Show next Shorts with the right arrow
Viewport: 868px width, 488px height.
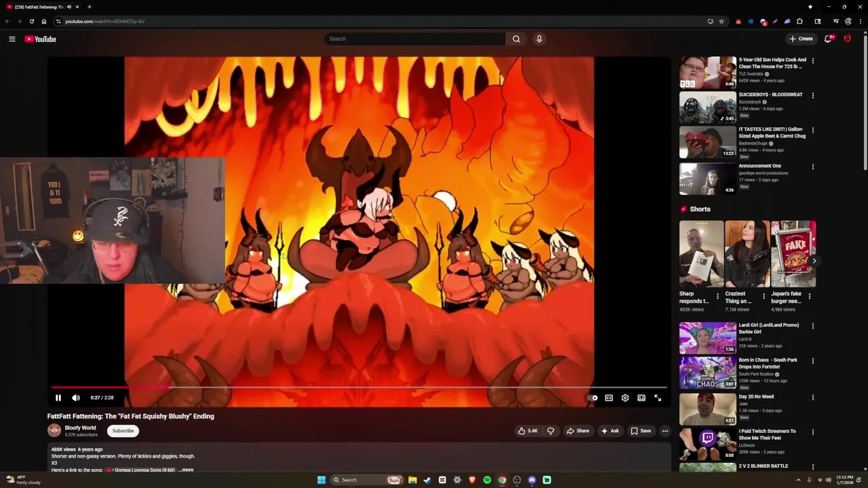814,261
